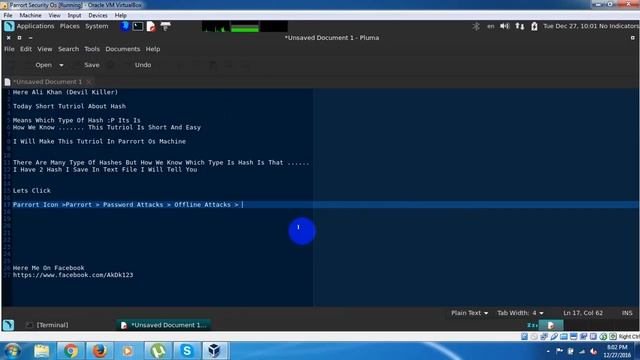Open Firefox from taskbar
Viewport: 640px width, 360px height.
[x=100, y=351]
